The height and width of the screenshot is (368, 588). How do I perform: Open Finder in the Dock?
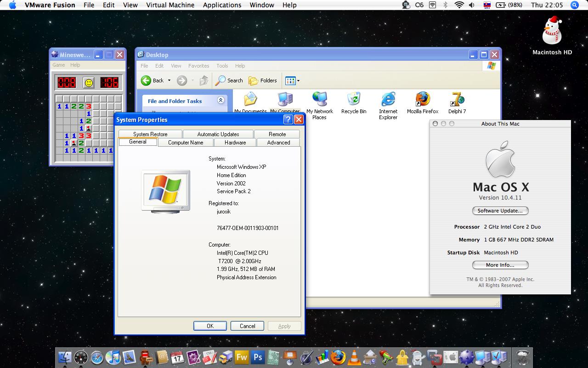[x=65, y=357]
